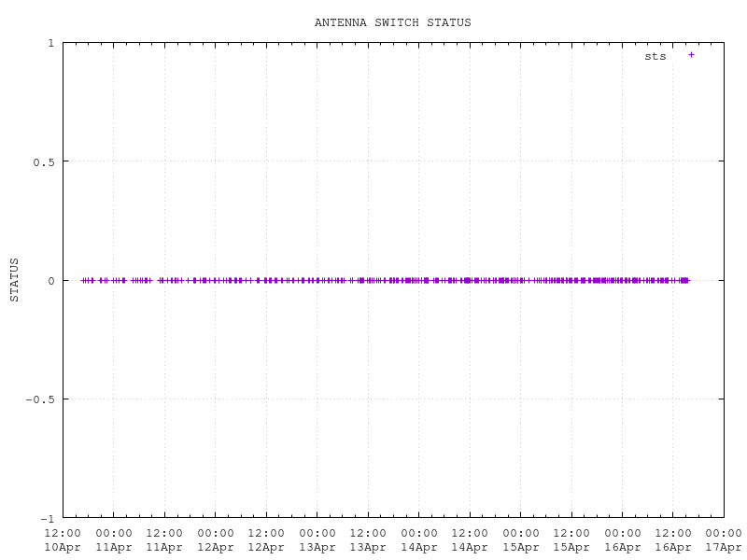Select the 12:00 12Apr time label
Viewport: 747px width, 560px height.
tap(266, 539)
